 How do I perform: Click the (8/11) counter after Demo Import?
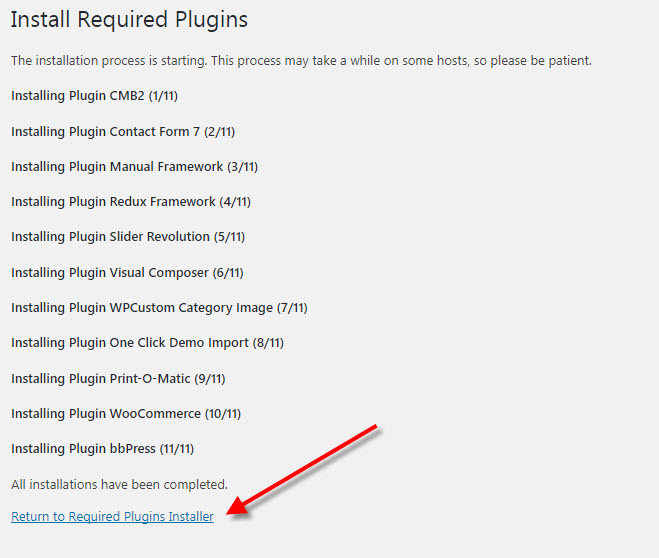click(268, 343)
